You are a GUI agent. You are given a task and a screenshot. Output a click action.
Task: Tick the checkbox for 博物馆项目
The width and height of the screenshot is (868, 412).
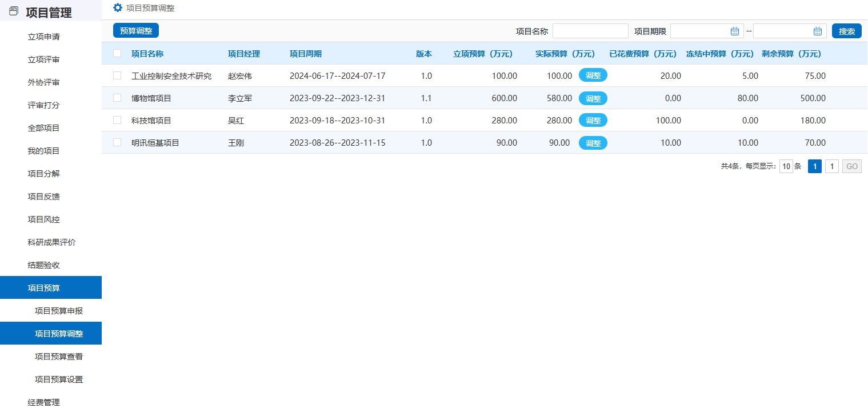point(117,98)
